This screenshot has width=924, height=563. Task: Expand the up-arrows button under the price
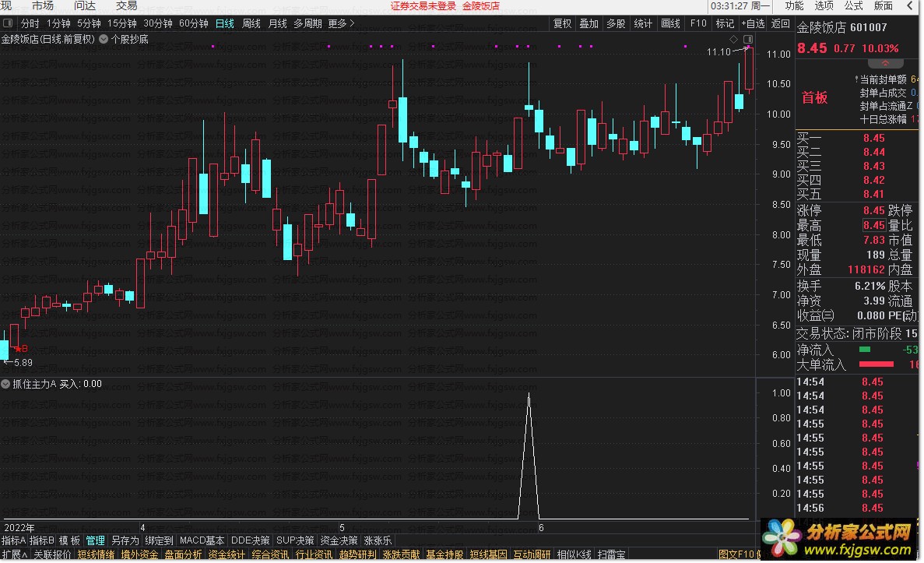[884, 63]
